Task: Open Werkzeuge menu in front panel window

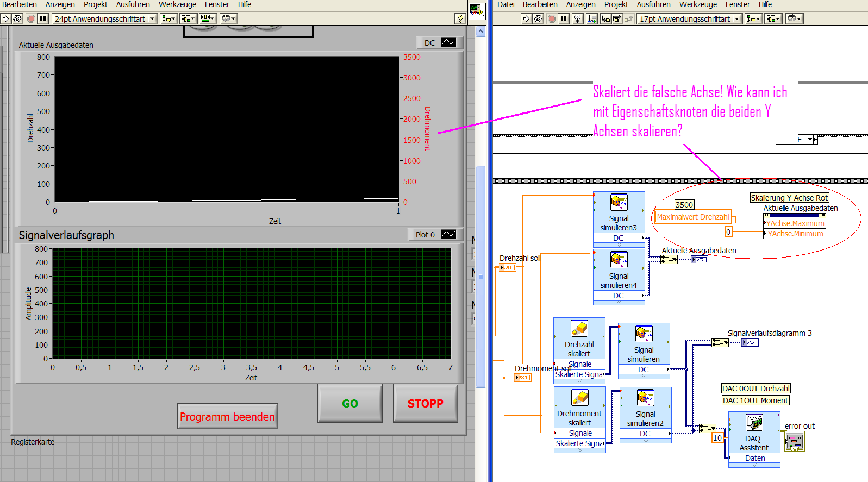Action: point(177,4)
